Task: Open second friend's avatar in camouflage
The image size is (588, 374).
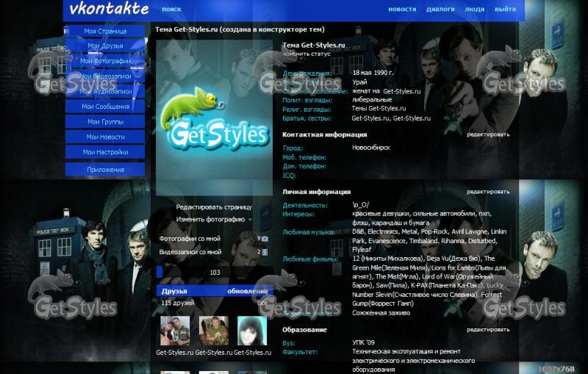Action: [x=213, y=331]
